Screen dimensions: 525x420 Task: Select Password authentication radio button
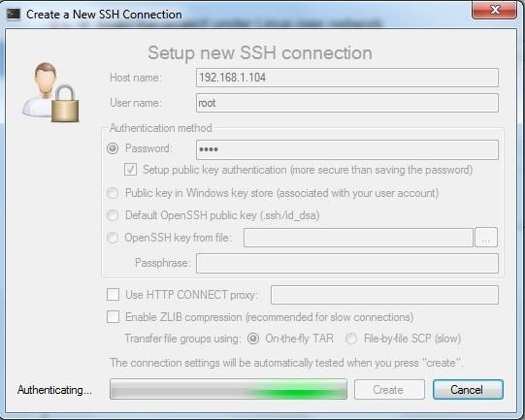(113, 148)
